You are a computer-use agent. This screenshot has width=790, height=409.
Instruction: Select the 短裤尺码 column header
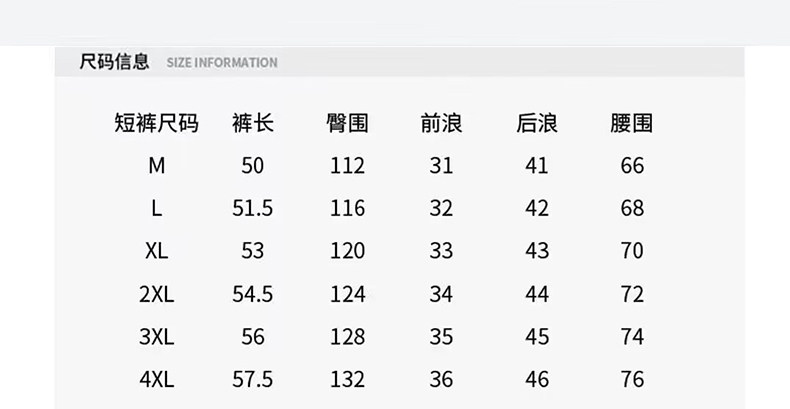(156, 124)
